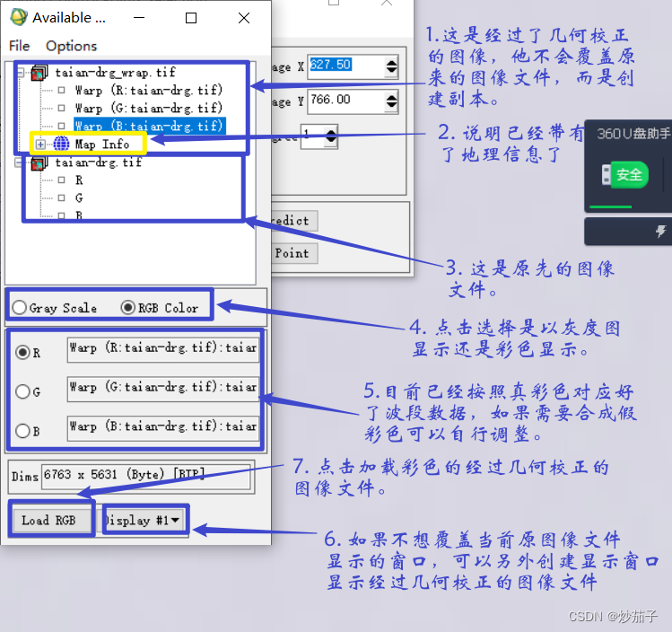The height and width of the screenshot is (632, 672).
Task: Click the Dims field 6763 x 5631
Action: (x=145, y=477)
